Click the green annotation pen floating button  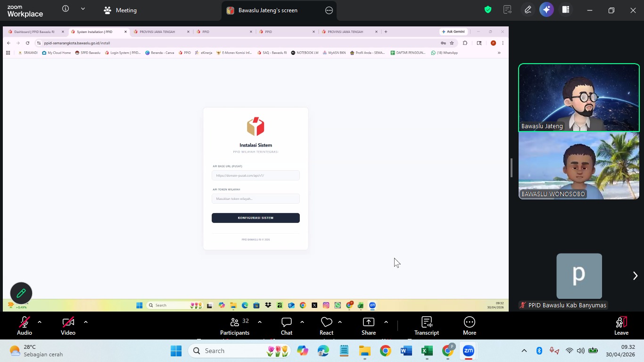(x=21, y=293)
